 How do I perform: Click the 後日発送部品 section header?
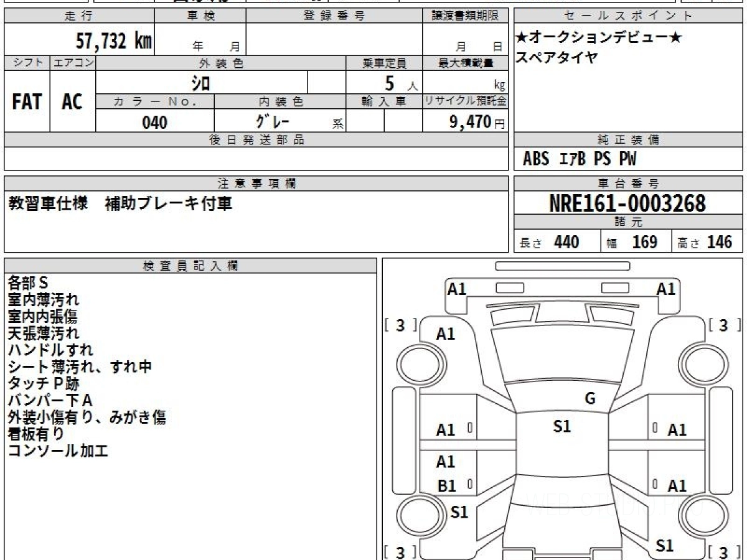(x=256, y=140)
